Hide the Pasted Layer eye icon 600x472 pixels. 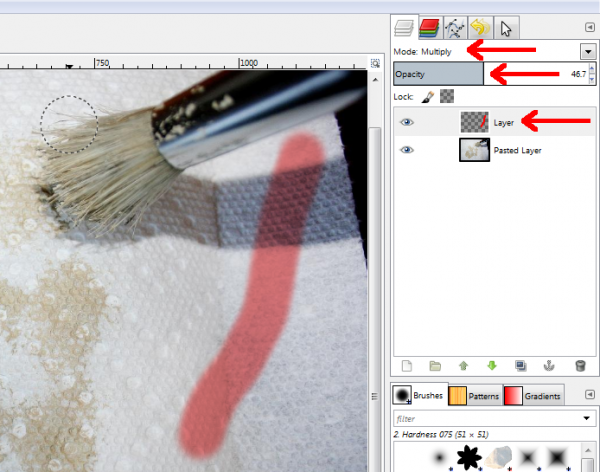[x=407, y=150]
